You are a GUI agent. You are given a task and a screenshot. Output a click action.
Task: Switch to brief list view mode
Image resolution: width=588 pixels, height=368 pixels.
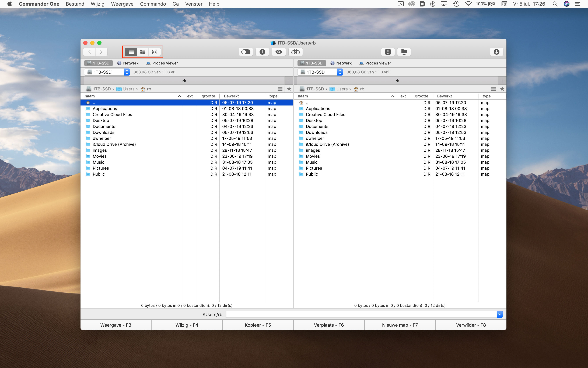[143, 52]
